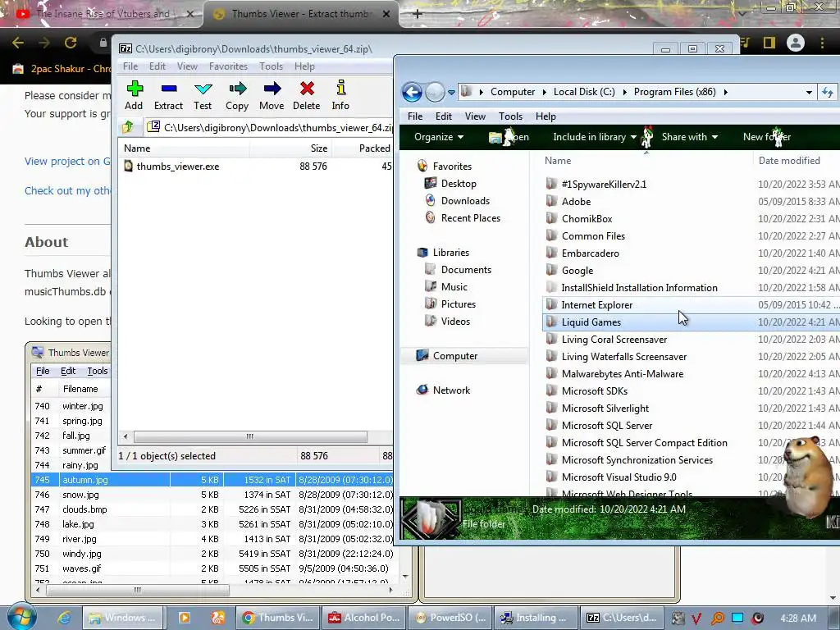Open the Pictures library in sidebar
The image size is (840, 630).
pyautogui.click(x=458, y=304)
